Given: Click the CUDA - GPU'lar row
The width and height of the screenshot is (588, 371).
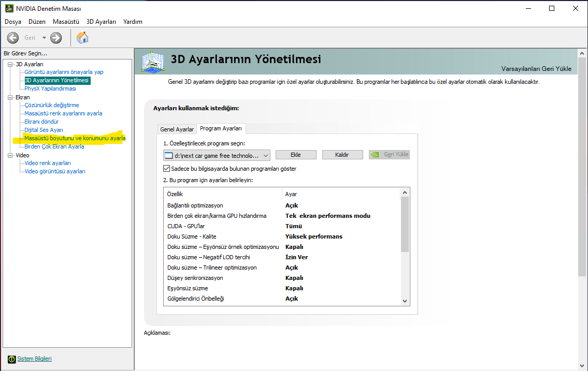Looking at the screenshot, I should (282, 226).
